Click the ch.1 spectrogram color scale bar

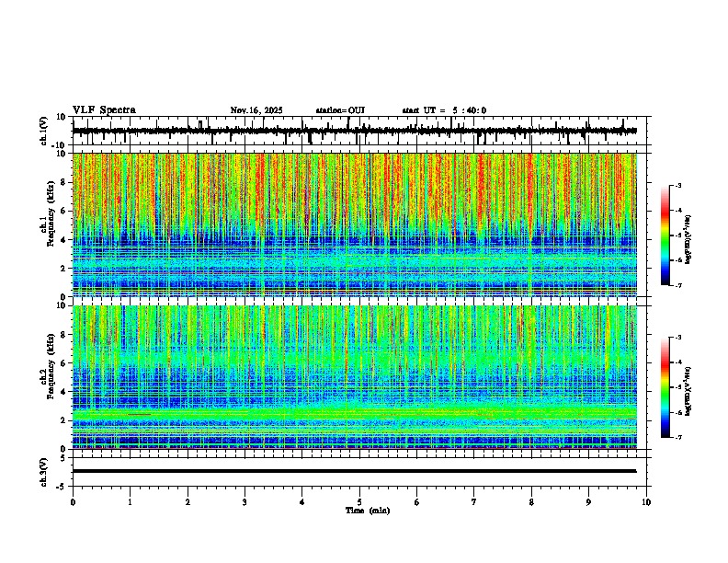click(x=665, y=236)
